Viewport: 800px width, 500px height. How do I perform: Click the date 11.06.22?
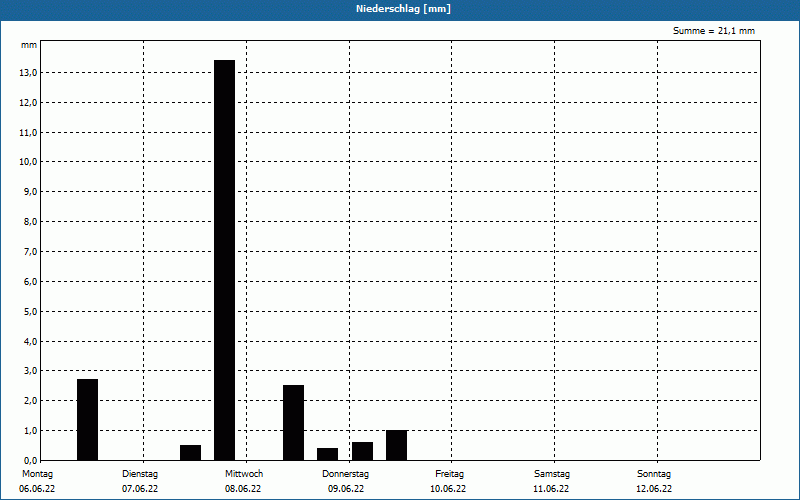click(x=551, y=489)
